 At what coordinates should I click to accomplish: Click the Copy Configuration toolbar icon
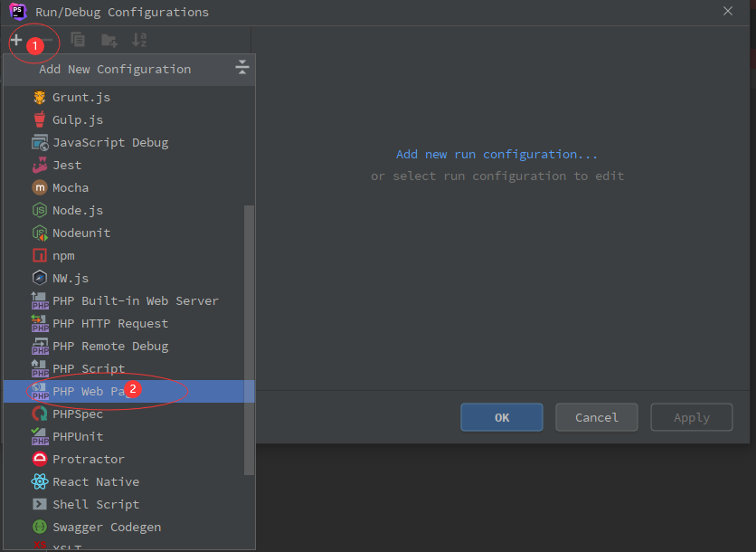(x=79, y=40)
